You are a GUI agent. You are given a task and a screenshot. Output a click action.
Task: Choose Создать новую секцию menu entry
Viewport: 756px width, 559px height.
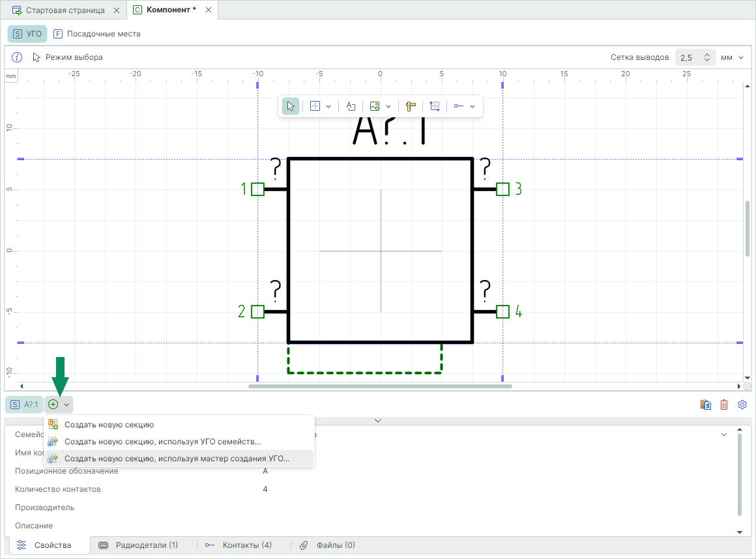[x=109, y=425]
